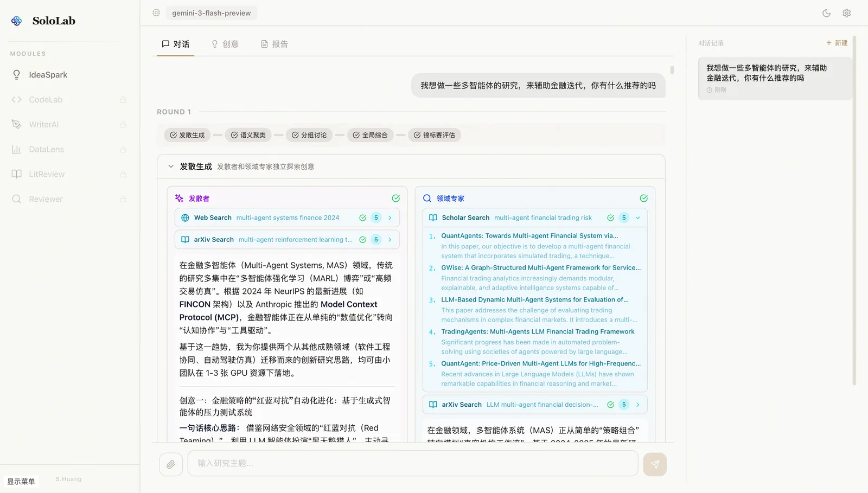The image size is (868, 493).
Task: Open QuantAgents: Towards Multi-agent Financial System paper
Action: tap(529, 236)
